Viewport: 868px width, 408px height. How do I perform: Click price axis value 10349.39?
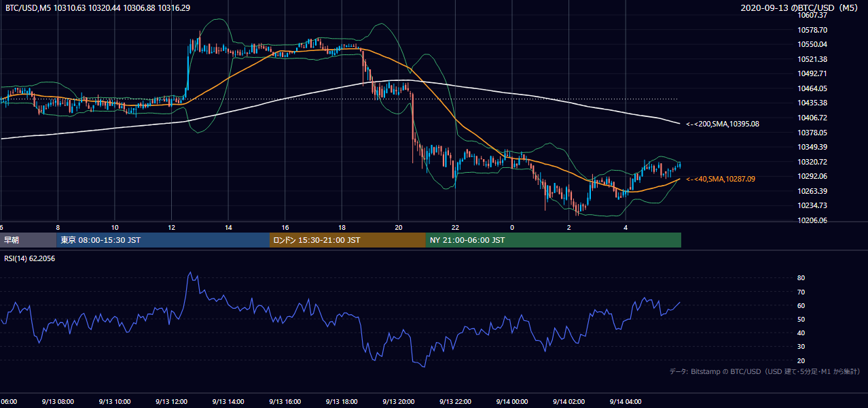point(812,147)
